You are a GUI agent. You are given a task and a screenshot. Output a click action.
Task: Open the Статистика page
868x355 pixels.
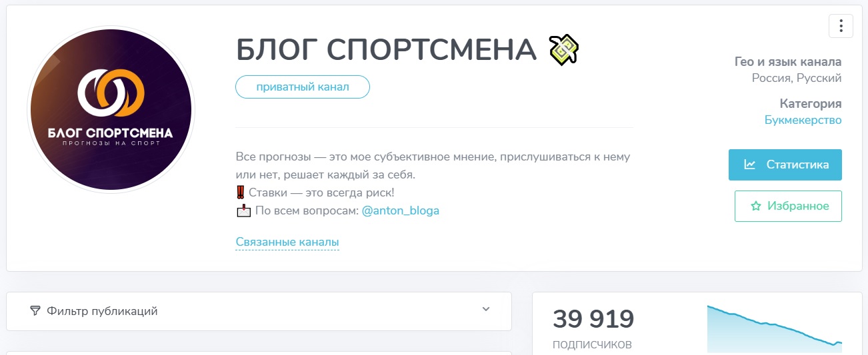785,165
